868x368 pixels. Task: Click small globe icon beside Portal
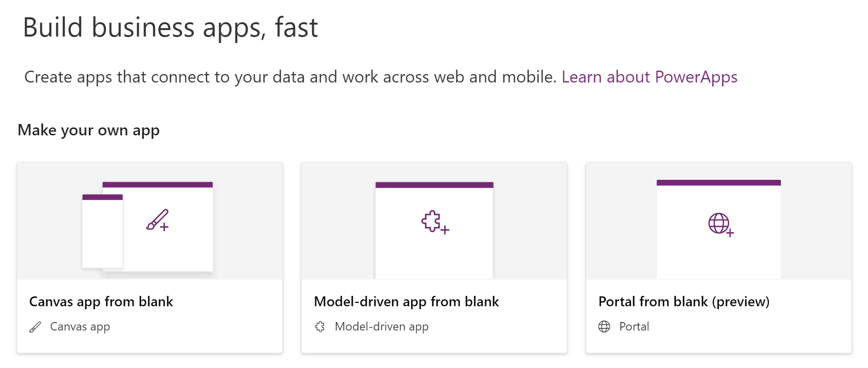click(604, 327)
